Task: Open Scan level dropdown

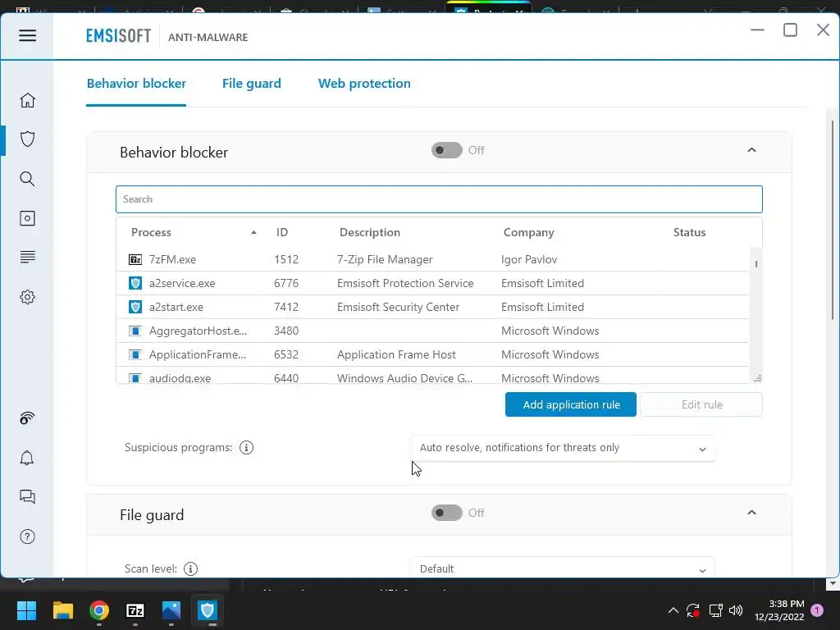Action: click(x=563, y=569)
